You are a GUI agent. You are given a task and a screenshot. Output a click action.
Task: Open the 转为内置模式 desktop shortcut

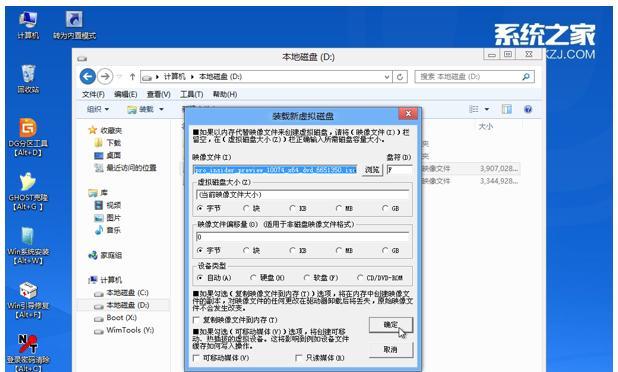pyautogui.click(x=74, y=25)
